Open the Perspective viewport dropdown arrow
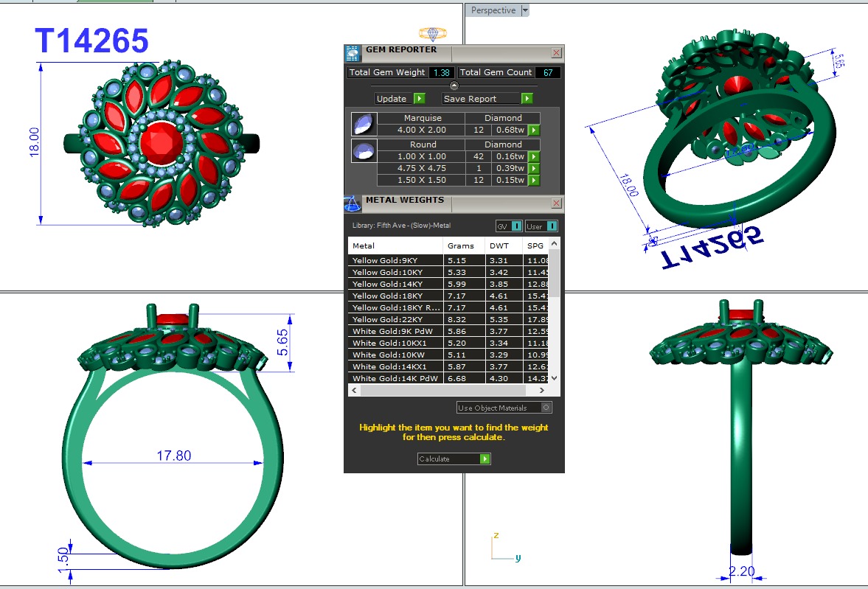This screenshot has width=868, height=589. tap(525, 10)
